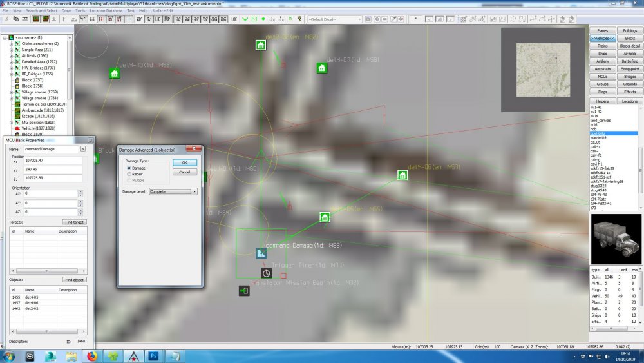The height and width of the screenshot is (363, 644).
Task: Select the Multiple radio option
Action: click(x=129, y=180)
